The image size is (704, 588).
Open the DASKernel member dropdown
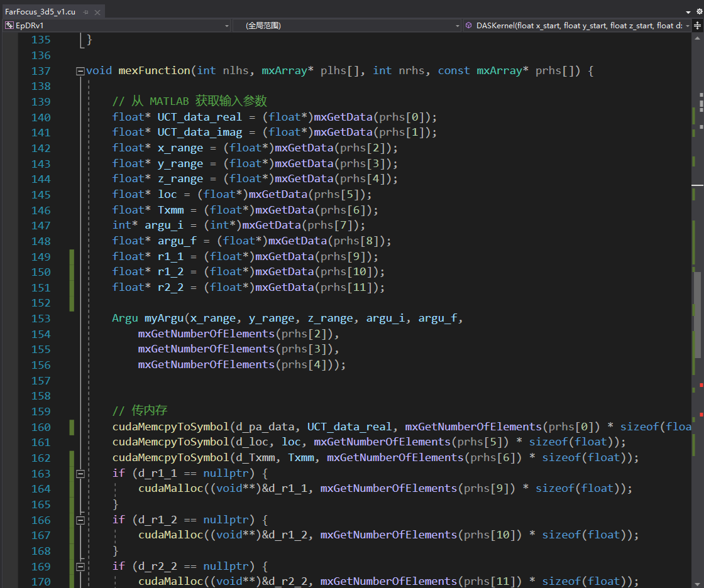[577, 26]
